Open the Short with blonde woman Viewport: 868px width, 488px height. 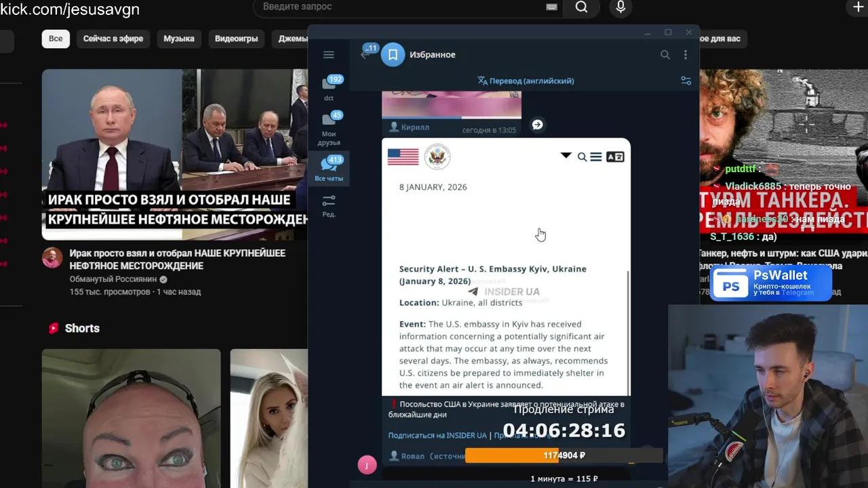point(269,418)
